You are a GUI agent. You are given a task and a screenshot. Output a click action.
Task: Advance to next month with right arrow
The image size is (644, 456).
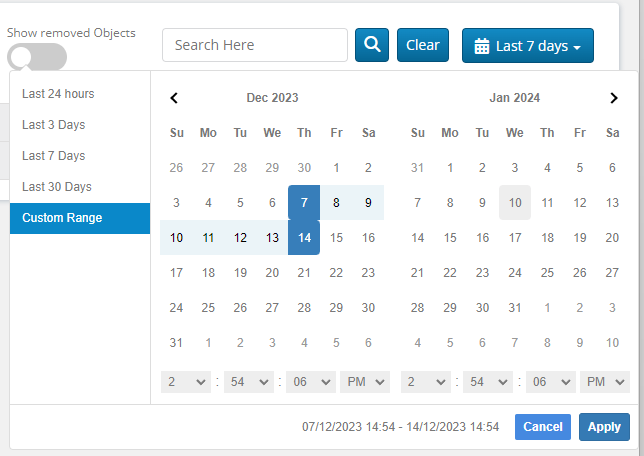(614, 98)
